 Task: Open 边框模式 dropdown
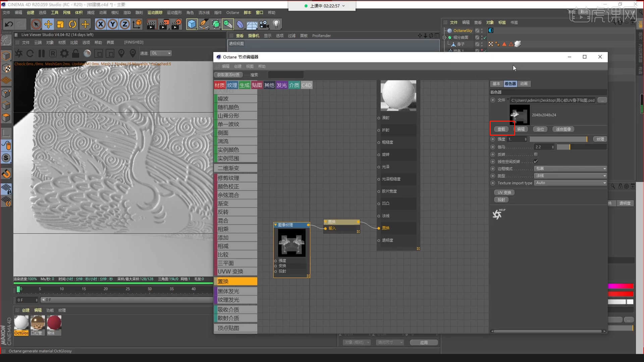[570, 169]
